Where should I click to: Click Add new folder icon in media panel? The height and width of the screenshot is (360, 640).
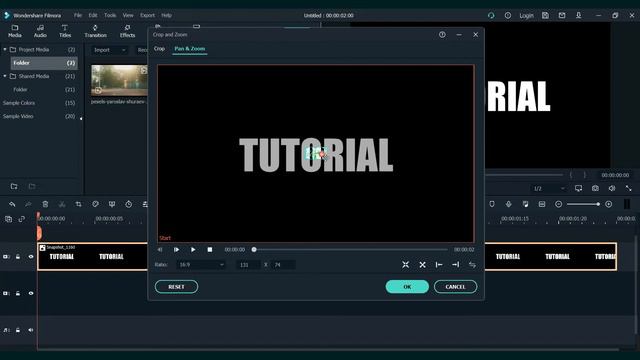point(14,187)
